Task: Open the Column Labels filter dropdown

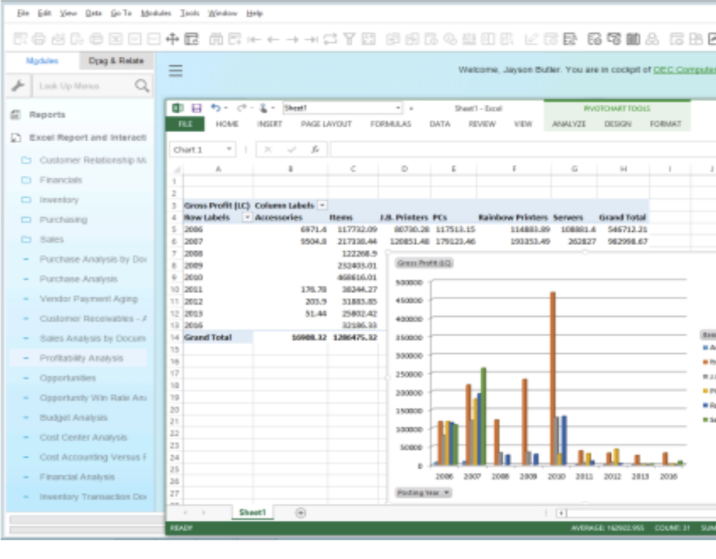Action: click(x=322, y=205)
